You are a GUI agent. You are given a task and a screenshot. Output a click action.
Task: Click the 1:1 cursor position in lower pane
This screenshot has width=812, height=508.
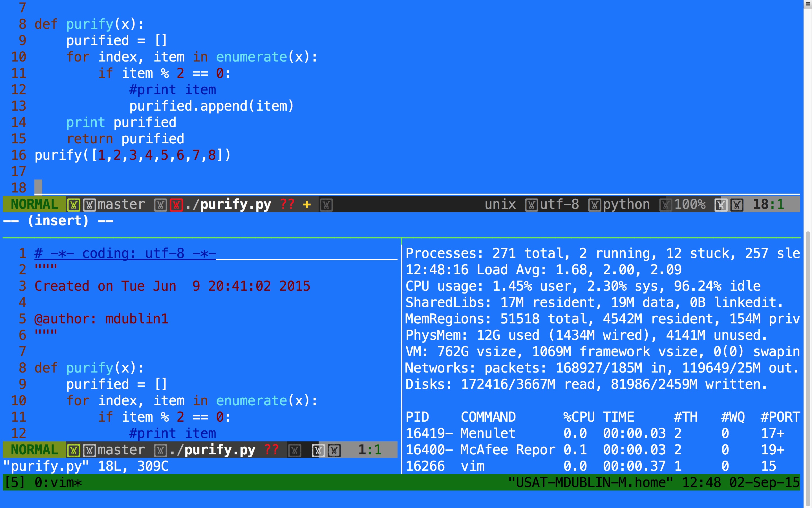coord(370,450)
